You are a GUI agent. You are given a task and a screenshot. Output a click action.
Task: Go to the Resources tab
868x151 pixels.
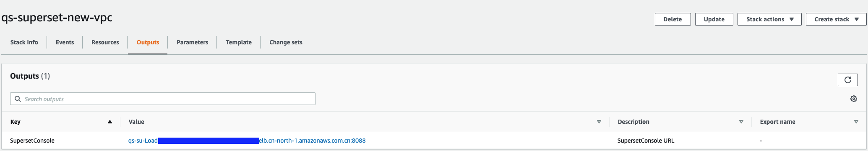tap(105, 42)
